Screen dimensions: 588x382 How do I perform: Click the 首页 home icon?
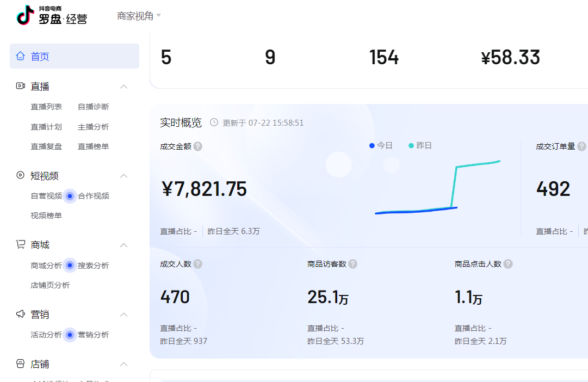(x=21, y=56)
